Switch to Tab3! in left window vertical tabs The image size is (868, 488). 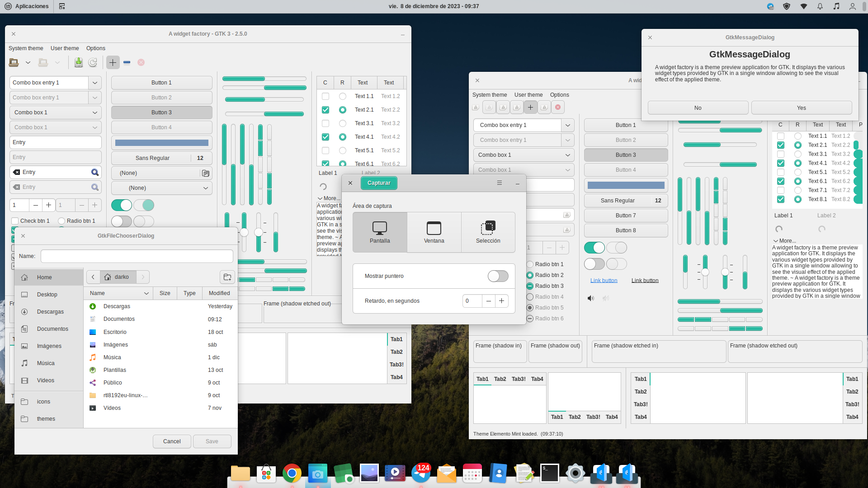coord(396,365)
